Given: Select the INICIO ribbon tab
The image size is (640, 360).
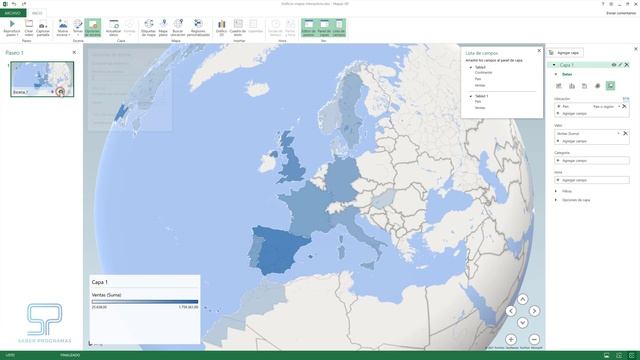Looking at the screenshot, I should tap(37, 13).
